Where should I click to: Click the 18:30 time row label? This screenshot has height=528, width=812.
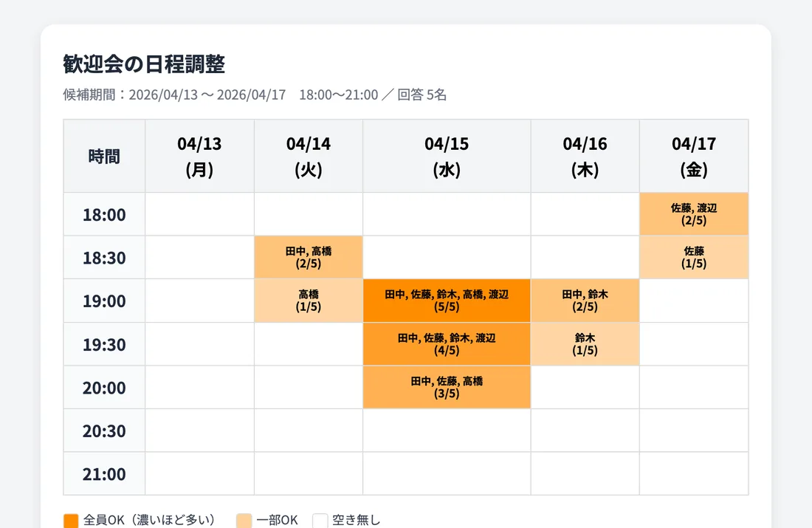[x=104, y=258]
